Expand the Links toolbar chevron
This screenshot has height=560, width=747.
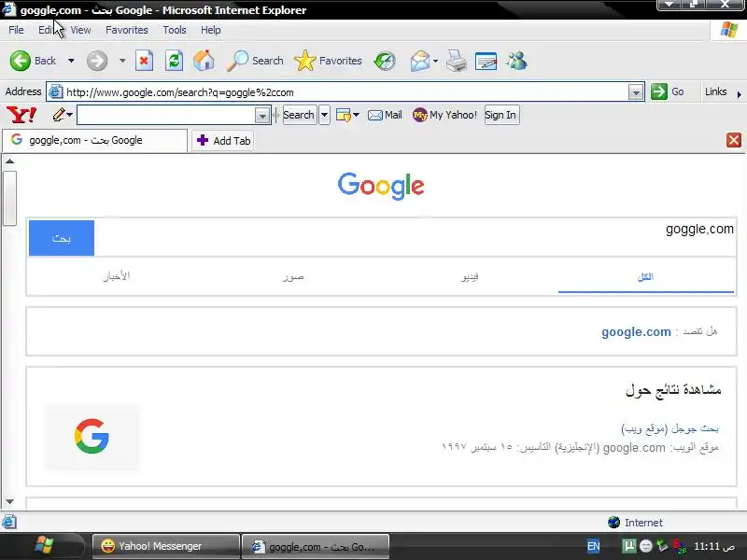click(x=739, y=94)
